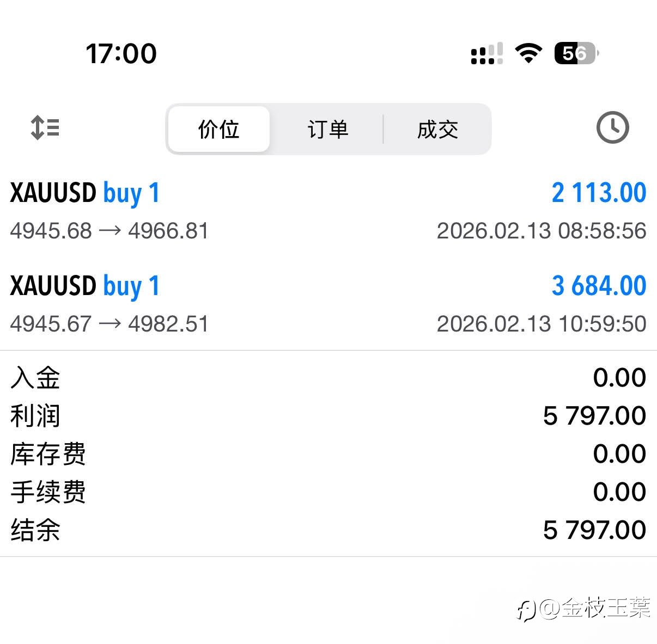Tap the 利润 summary row
Image resolution: width=657 pixels, height=644 pixels.
tap(328, 416)
